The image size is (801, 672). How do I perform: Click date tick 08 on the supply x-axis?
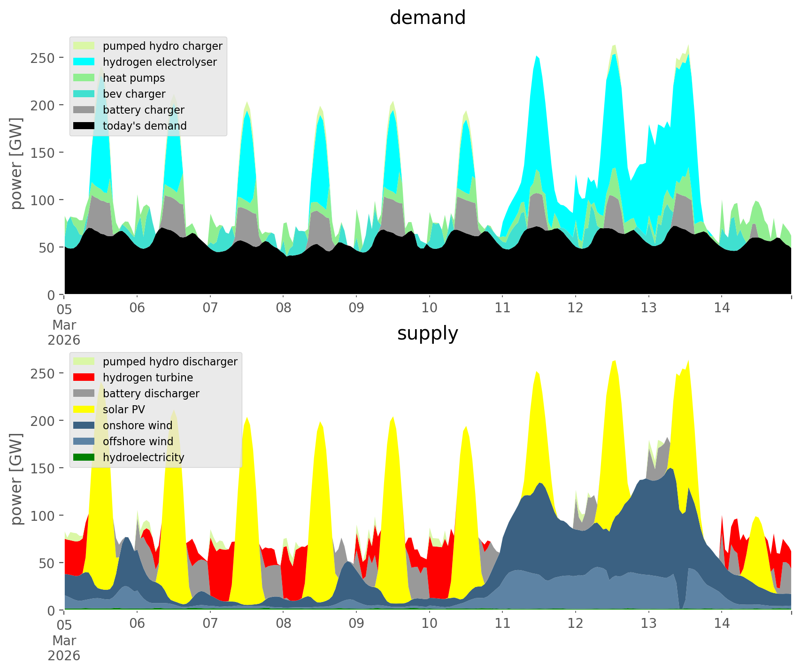point(283,624)
